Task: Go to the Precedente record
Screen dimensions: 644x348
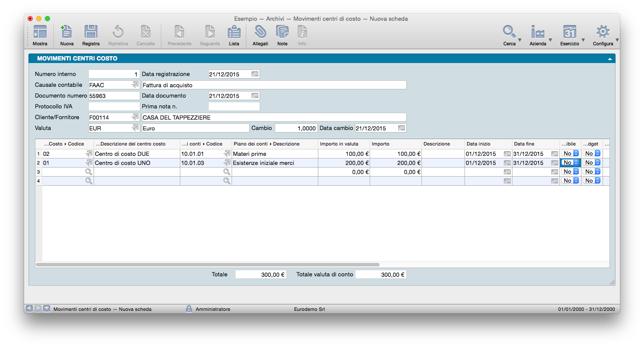Action: click(179, 32)
